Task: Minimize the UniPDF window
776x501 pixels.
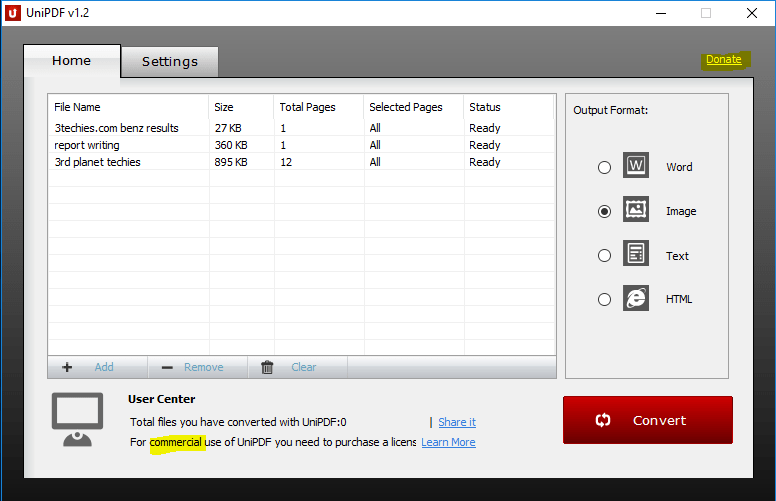Action: (x=661, y=13)
